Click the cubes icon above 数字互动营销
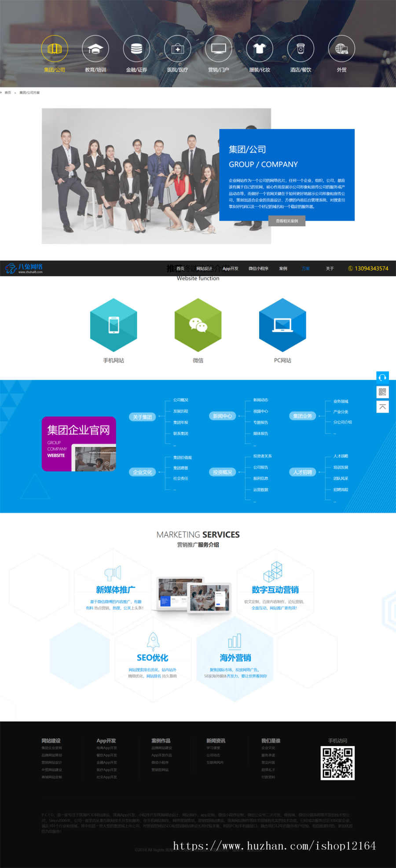Image resolution: width=396 pixels, height=868 pixels. 273,572
